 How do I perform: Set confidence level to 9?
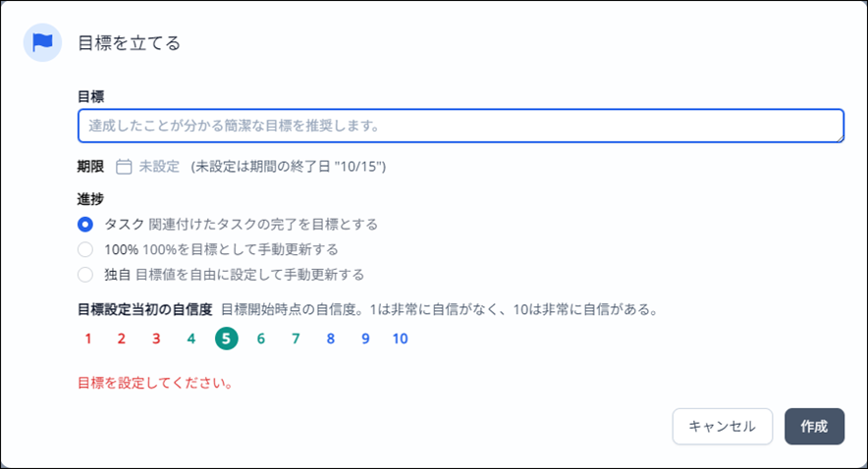coord(365,339)
